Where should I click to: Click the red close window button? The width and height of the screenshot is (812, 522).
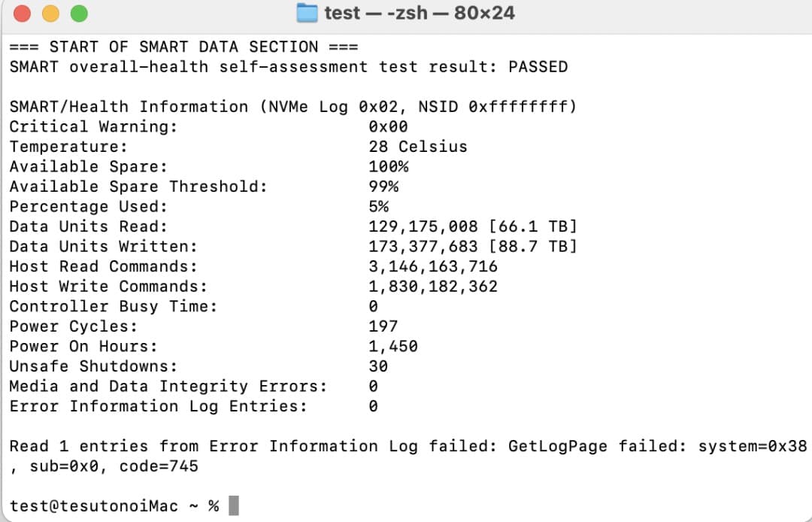tap(23, 14)
